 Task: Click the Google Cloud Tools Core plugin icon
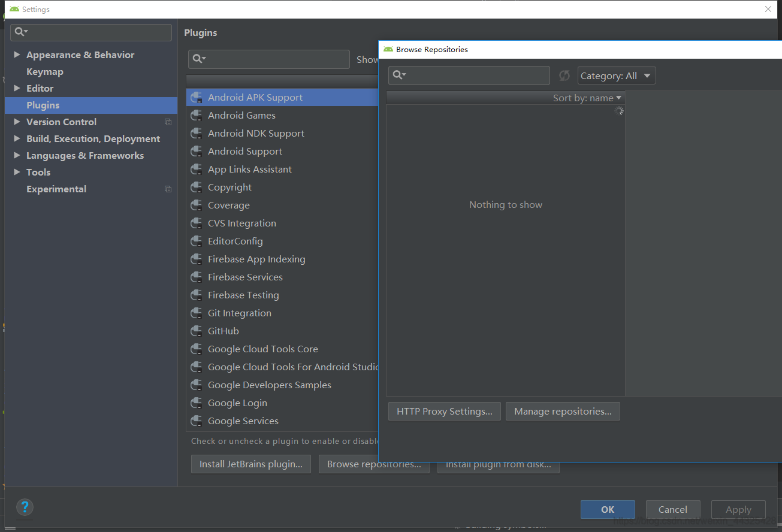click(196, 349)
